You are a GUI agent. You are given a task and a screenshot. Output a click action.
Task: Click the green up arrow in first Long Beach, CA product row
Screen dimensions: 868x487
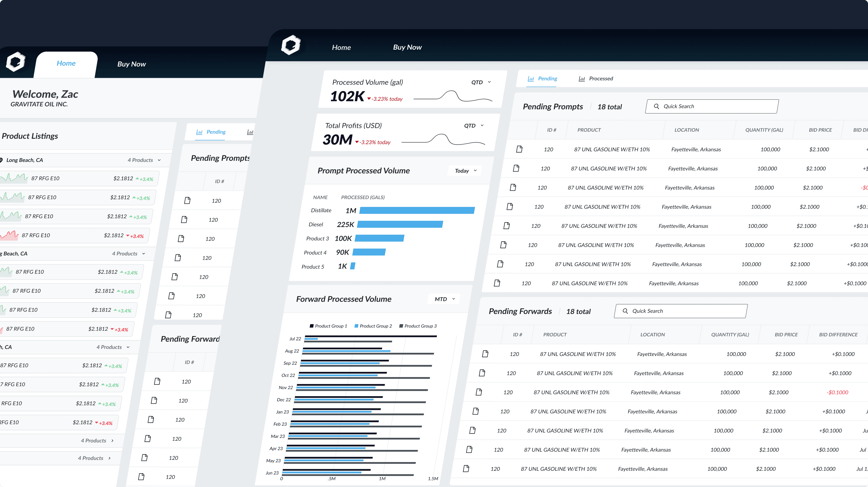[x=137, y=178]
